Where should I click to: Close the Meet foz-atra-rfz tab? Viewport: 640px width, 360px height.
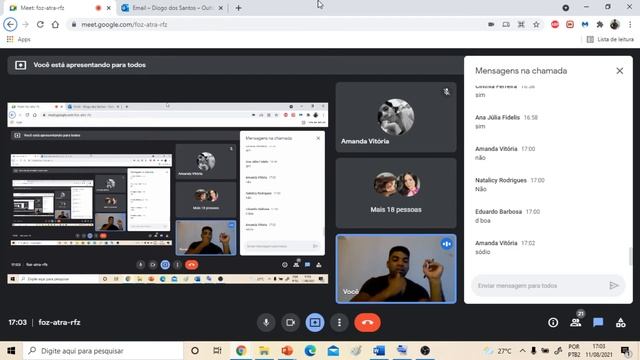(x=109, y=8)
